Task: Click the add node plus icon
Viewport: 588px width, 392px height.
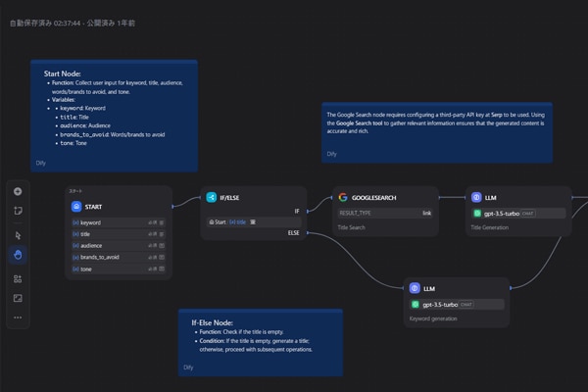Action: tap(18, 191)
